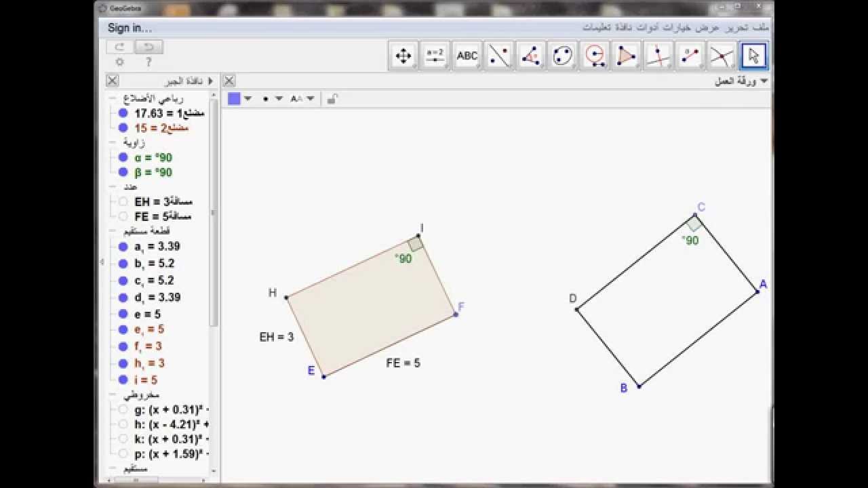
Task: Select the a=2 slider tool
Action: pos(435,56)
